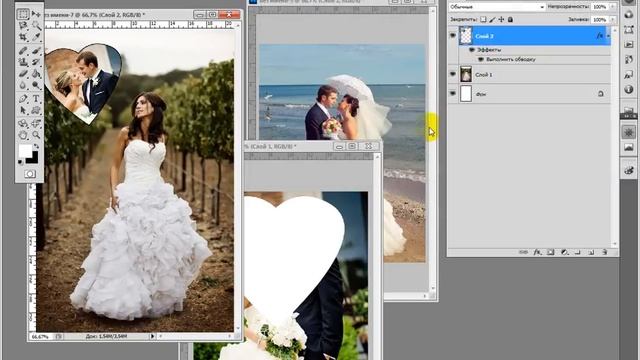This screenshot has height=360, width=640.
Task: Select the Path Selection tool
Action: 23,110
